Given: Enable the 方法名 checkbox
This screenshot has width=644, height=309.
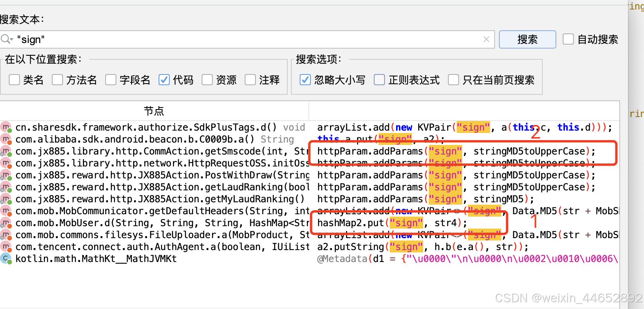Looking at the screenshot, I should tap(57, 80).
